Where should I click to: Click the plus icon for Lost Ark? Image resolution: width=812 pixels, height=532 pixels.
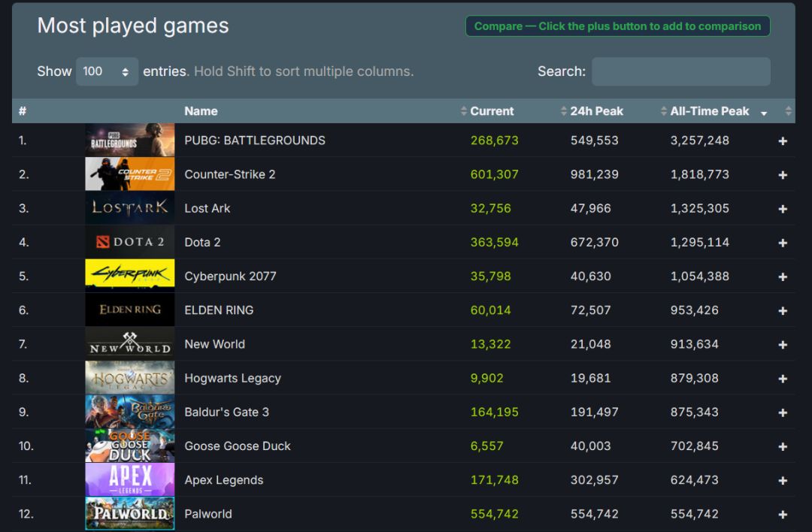pyautogui.click(x=783, y=209)
